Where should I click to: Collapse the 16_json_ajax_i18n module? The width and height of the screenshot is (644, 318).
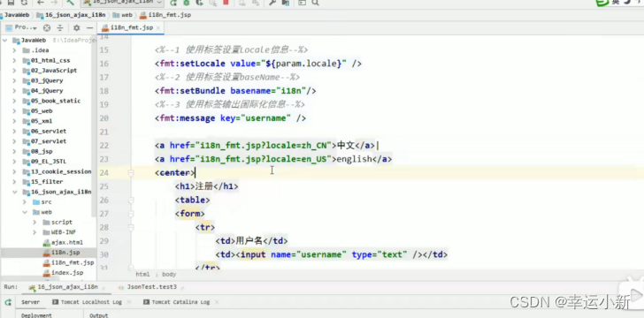(14, 192)
